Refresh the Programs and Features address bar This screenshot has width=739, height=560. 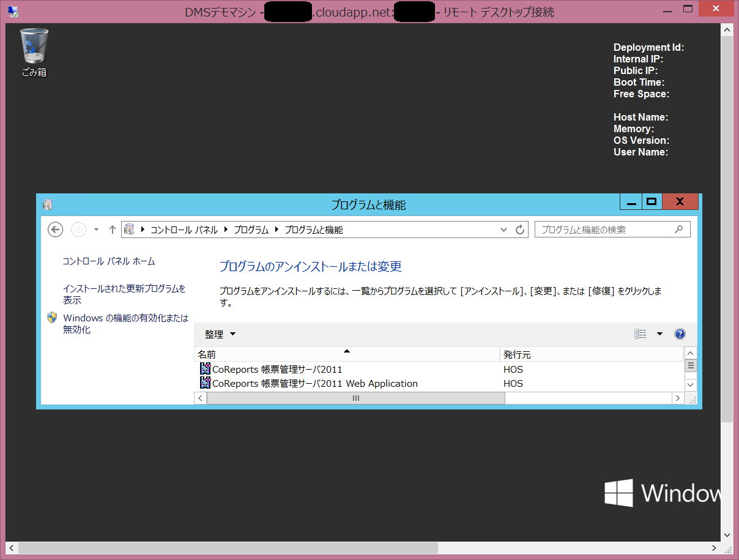520,230
